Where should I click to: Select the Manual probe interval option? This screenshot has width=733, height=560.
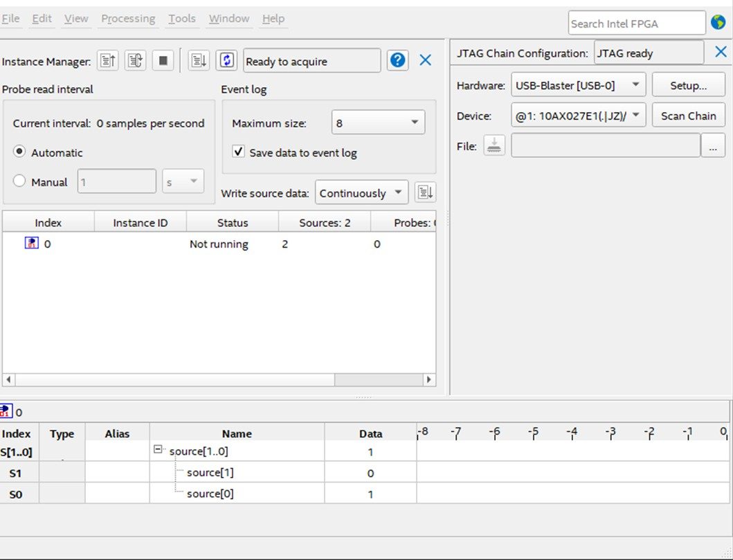pos(19,182)
